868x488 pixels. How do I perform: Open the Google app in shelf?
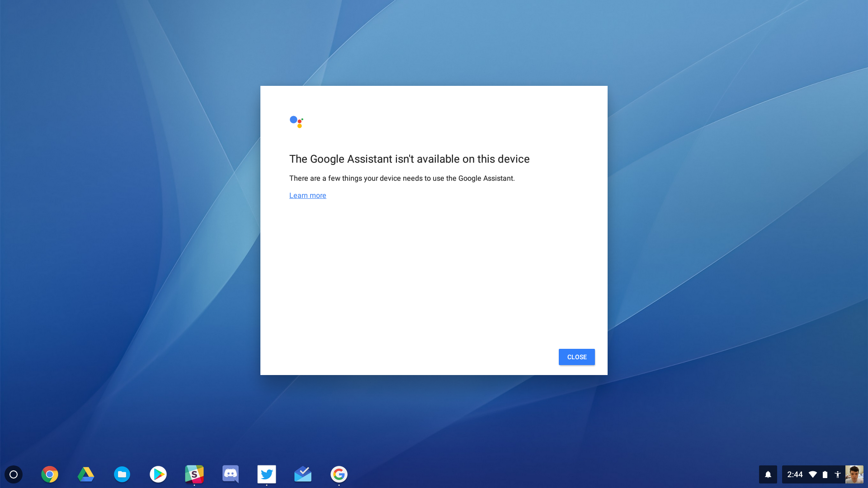(x=339, y=474)
